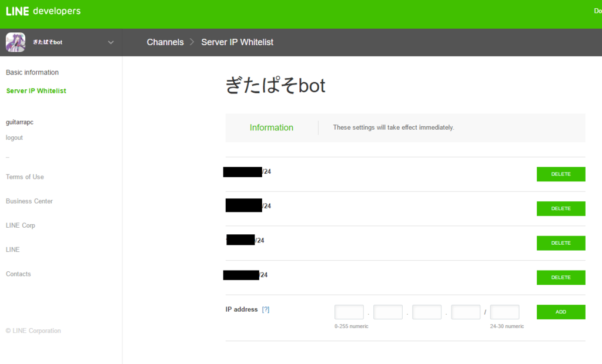Click 'These settings will take effect immediately.' text
The width and height of the screenshot is (602, 364).
pyautogui.click(x=393, y=127)
